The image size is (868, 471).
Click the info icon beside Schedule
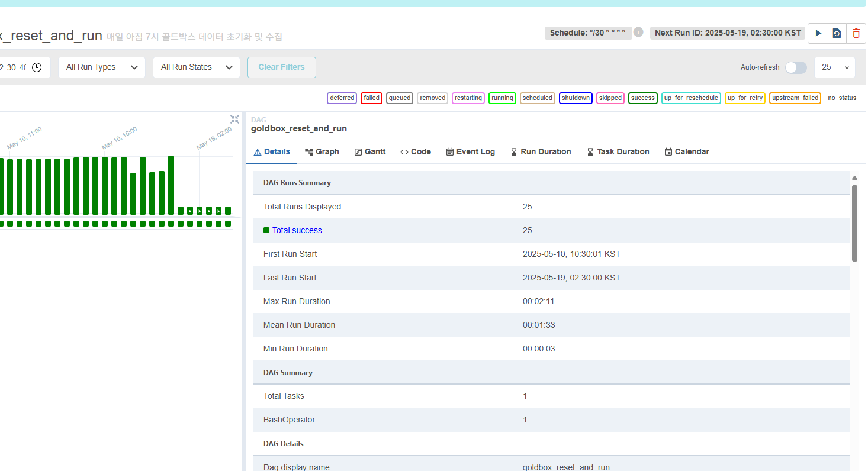(x=638, y=32)
